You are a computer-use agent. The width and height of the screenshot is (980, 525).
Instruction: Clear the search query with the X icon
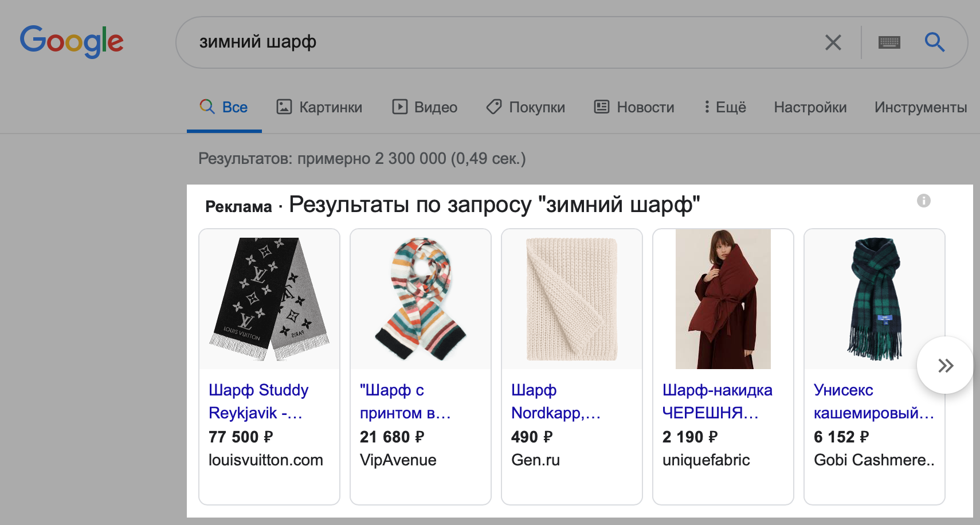833,42
